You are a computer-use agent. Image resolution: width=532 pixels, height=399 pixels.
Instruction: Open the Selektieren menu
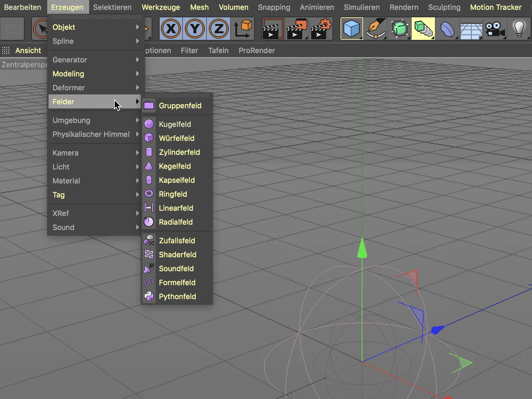pos(112,7)
